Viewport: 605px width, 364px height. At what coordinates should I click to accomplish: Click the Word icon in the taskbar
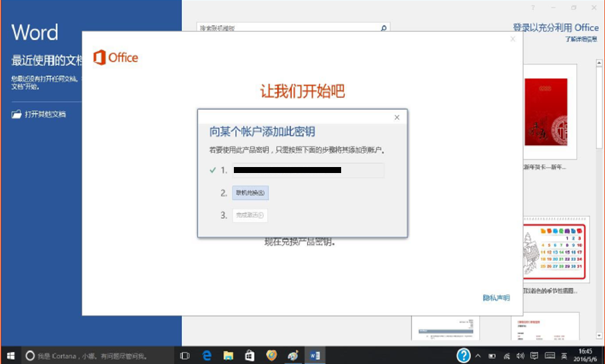pos(315,355)
